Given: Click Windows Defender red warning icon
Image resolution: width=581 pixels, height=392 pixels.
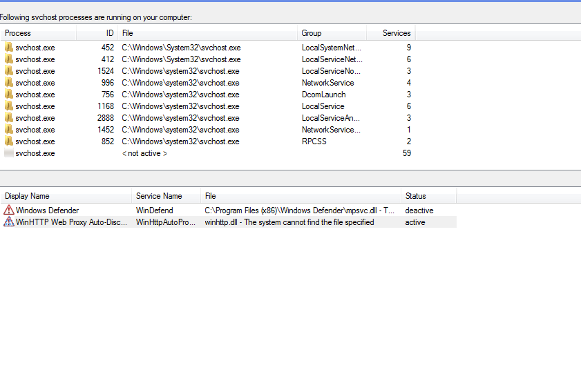Looking at the screenshot, I should click(x=9, y=210).
